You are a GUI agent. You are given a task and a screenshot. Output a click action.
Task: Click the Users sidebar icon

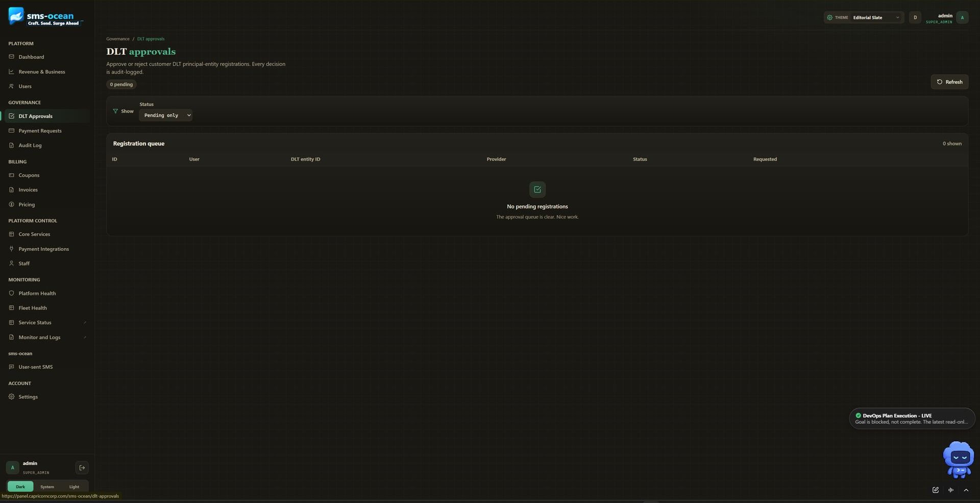point(11,86)
